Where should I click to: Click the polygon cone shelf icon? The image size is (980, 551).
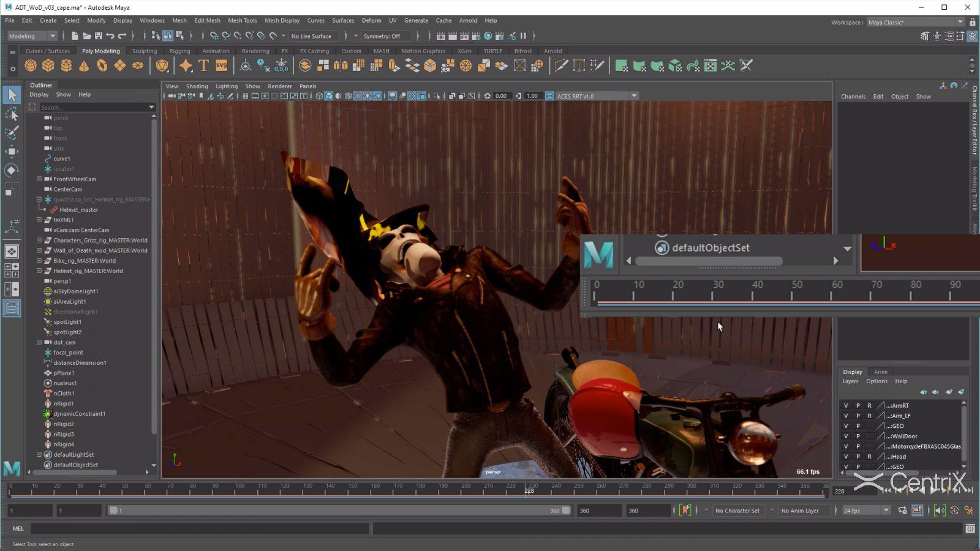tap(84, 66)
